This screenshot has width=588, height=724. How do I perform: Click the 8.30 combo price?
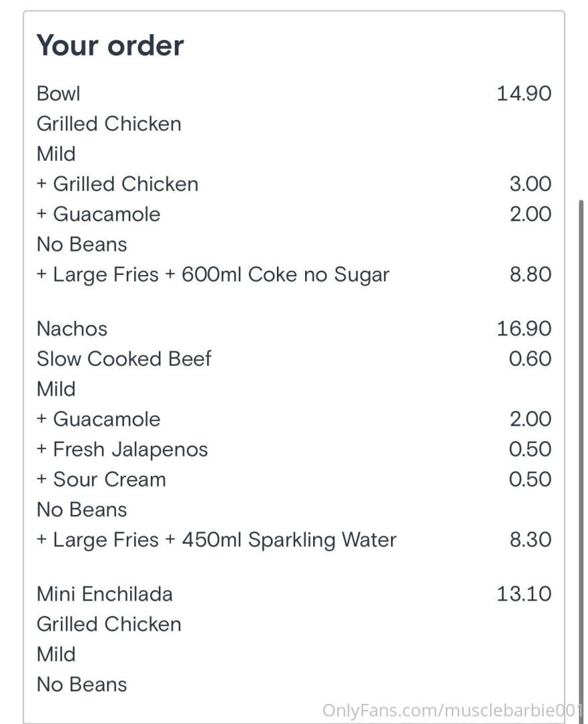click(530, 540)
